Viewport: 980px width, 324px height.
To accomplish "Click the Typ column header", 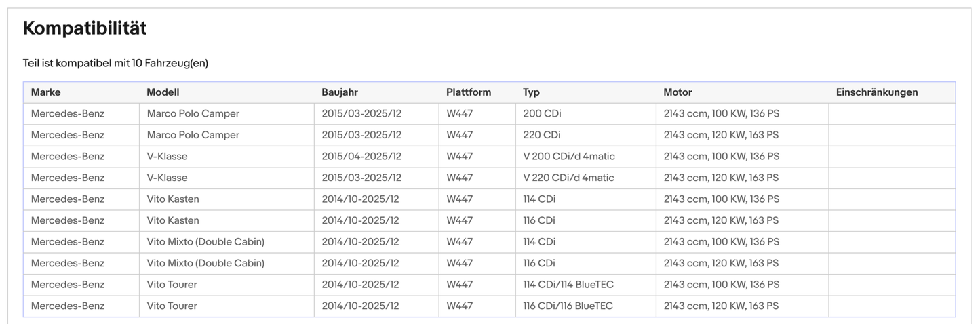I will click(532, 92).
